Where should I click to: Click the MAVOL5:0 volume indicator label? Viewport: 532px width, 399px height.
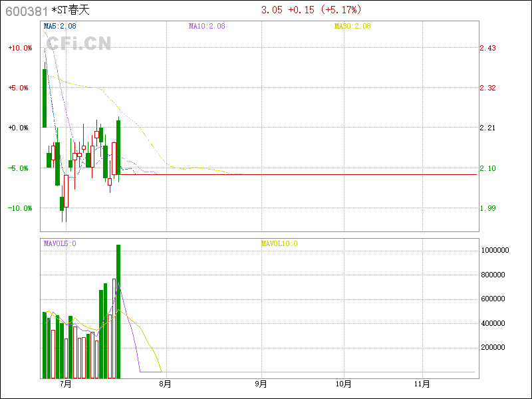pos(60,243)
